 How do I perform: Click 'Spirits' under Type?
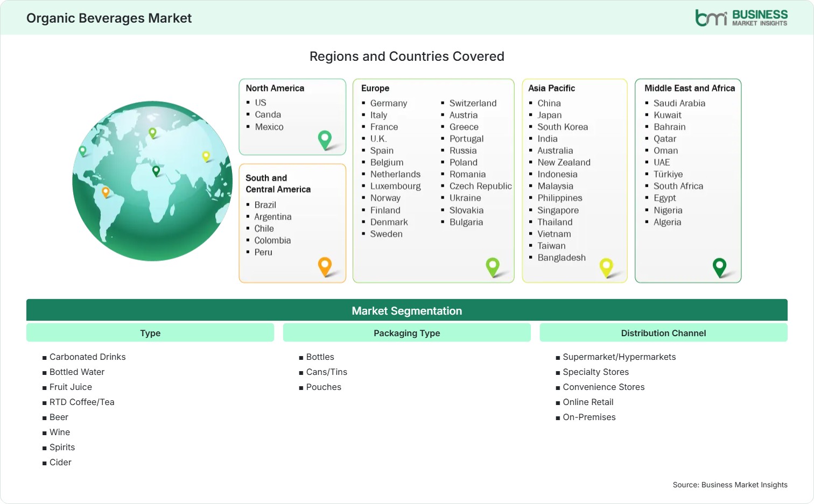[62, 448]
